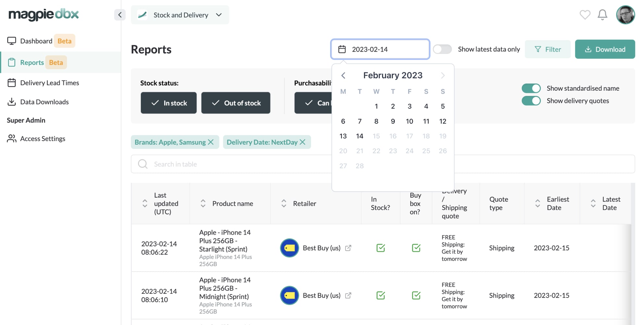The image size is (644, 325).
Task: Open Best Buy external link for Starlight row
Action: pos(348,248)
